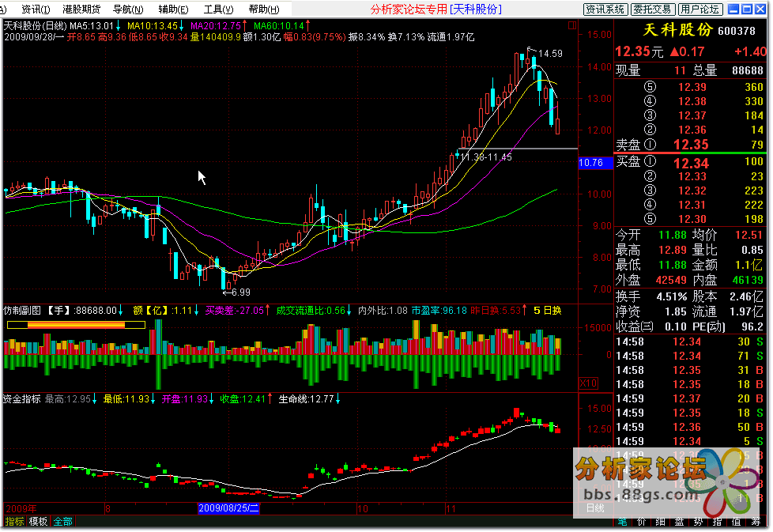The height and width of the screenshot is (532, 773).
Task: Click the 委托交易 button
Action: (652, 9)
